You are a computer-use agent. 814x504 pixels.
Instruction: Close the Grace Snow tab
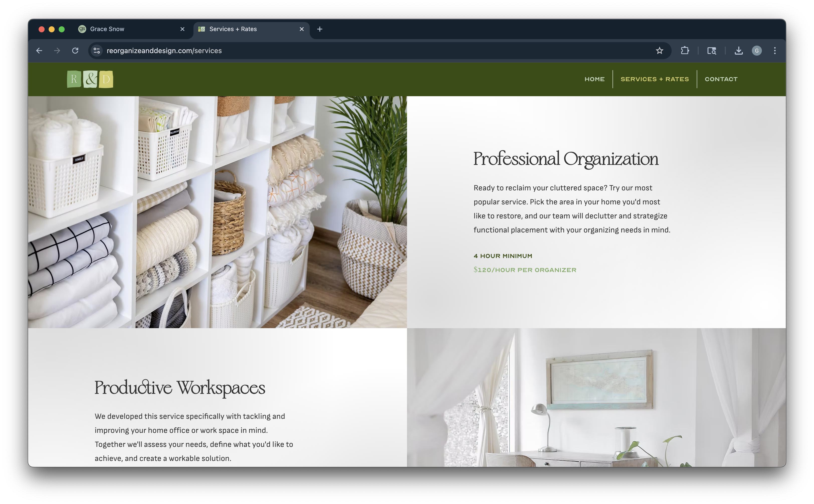tap(182, 29)
